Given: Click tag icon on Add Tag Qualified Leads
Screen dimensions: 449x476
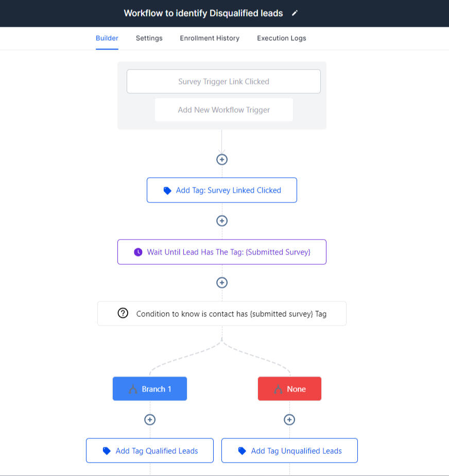Looking at the screenshot, I should coord(107,451).
